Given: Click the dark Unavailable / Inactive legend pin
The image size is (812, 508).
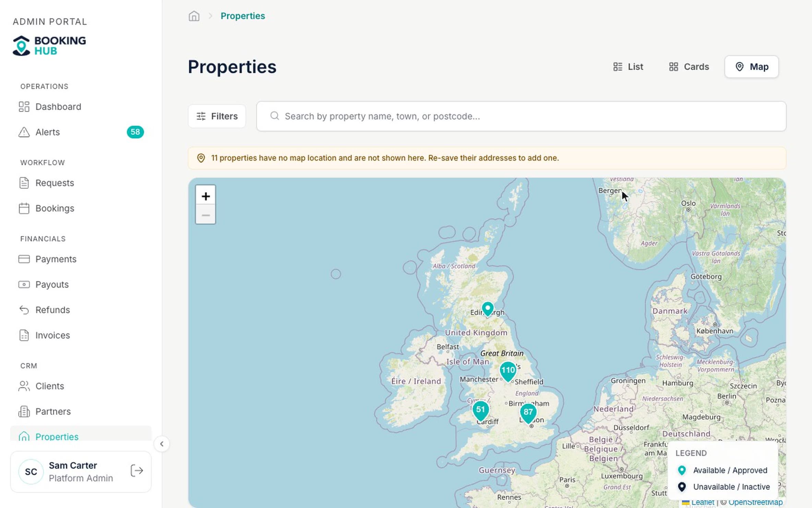Looking at the screenshot, I should tap(682, 487).
